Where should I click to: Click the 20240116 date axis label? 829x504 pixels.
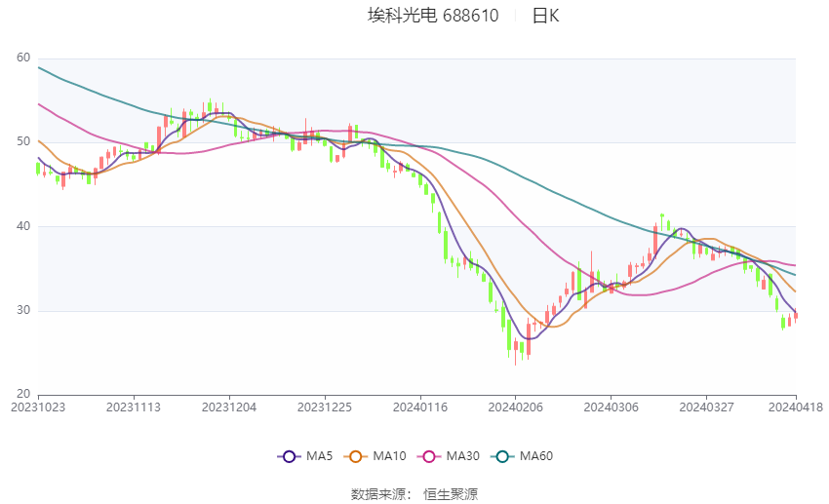click(x=420, y=407)
